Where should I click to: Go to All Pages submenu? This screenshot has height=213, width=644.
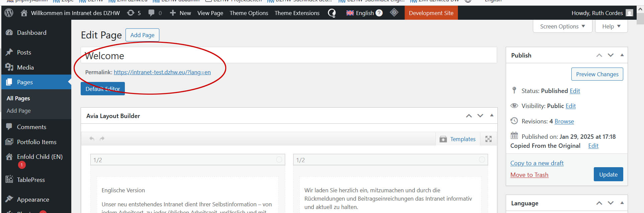point(18,98)
